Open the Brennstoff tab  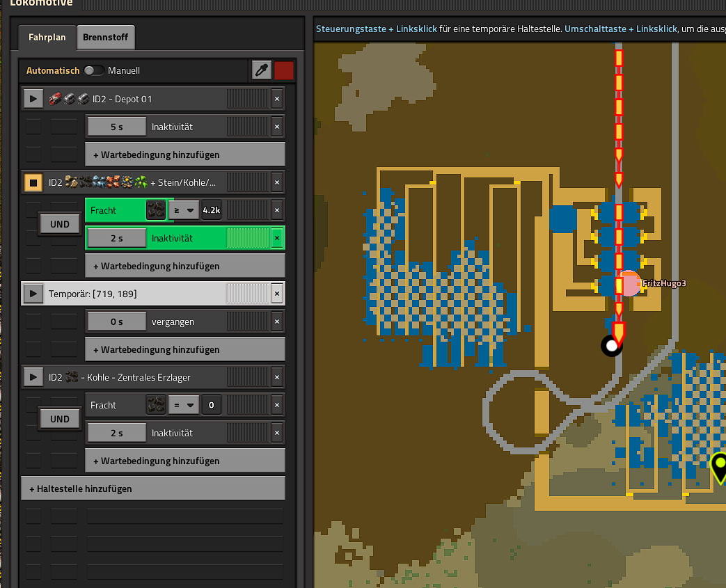tap(106, 38)
